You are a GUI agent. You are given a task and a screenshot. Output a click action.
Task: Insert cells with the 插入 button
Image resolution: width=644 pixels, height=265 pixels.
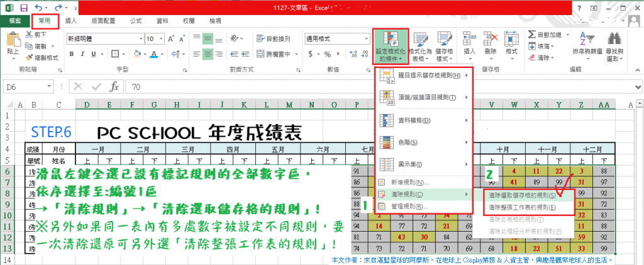469,44
